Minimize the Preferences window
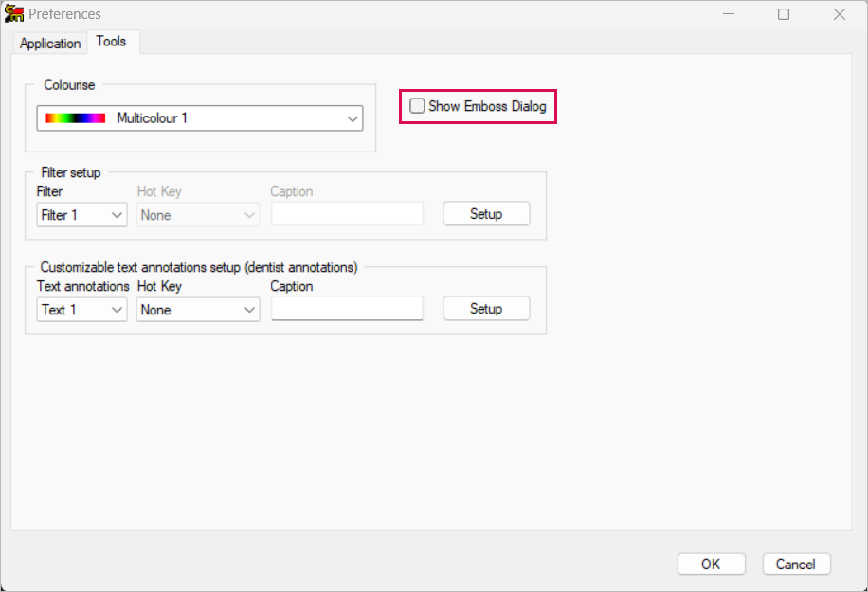Viewport: 868px width, 592px height. point(728,14)
